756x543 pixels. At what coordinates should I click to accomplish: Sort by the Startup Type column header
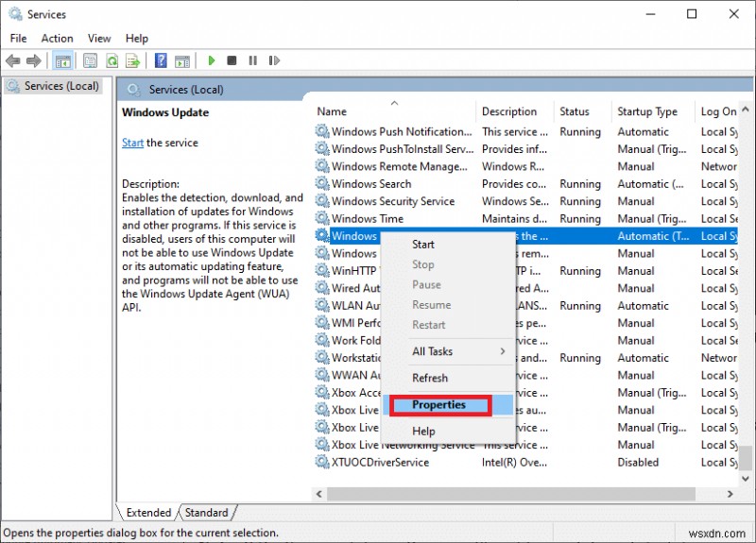pyautogui.click(x=653, y=111)
